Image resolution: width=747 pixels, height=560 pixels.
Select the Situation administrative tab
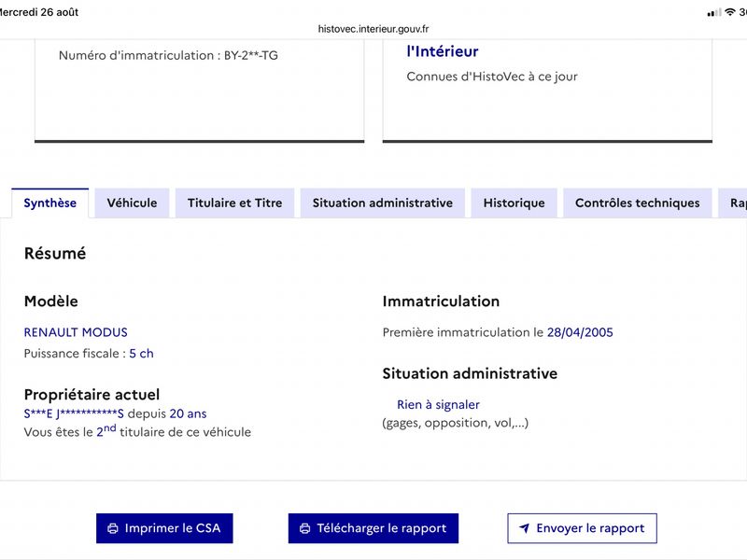coord(383,203)
